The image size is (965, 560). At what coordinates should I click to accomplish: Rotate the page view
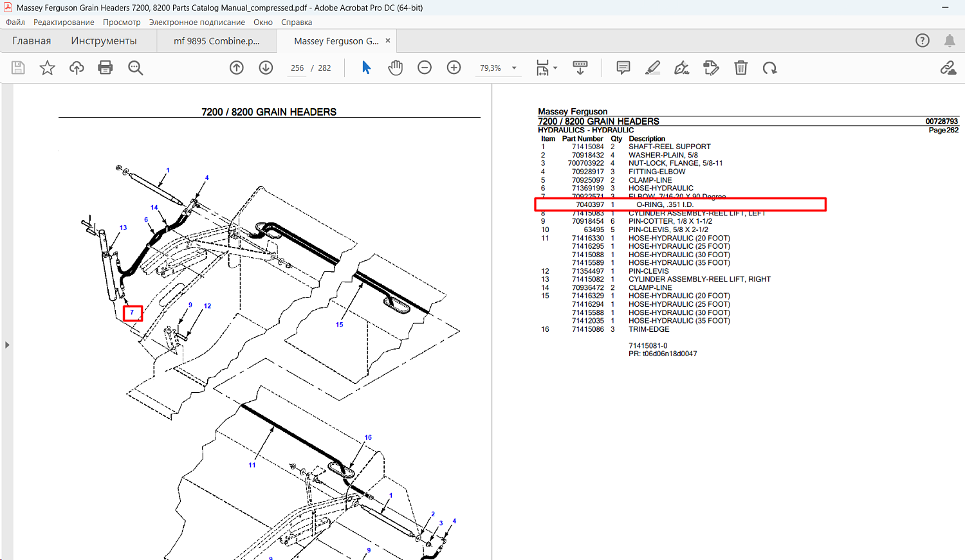click(770, 68)
